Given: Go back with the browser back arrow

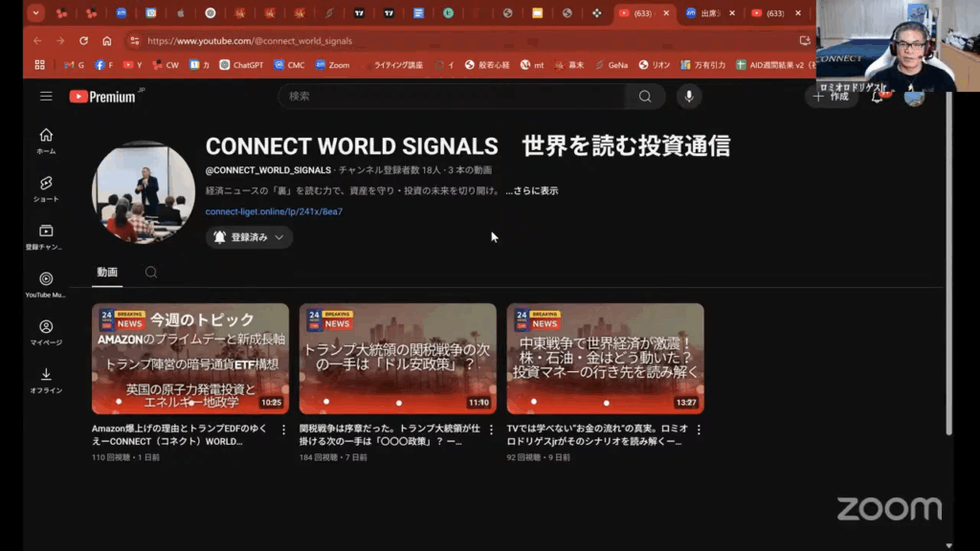Looking at the screenshot, I should pyautogui.click(x=37, y=40).
